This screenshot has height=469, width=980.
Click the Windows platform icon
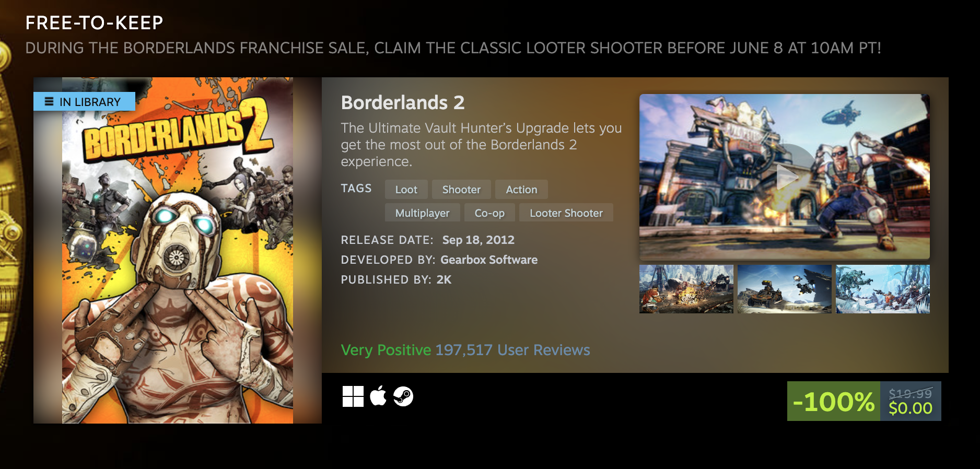coord(353,396)
